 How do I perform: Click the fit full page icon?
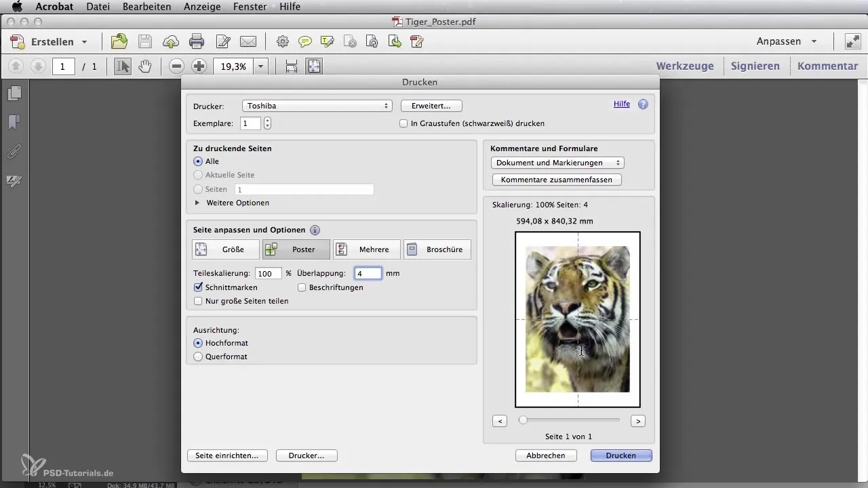[x=313, y=66]
